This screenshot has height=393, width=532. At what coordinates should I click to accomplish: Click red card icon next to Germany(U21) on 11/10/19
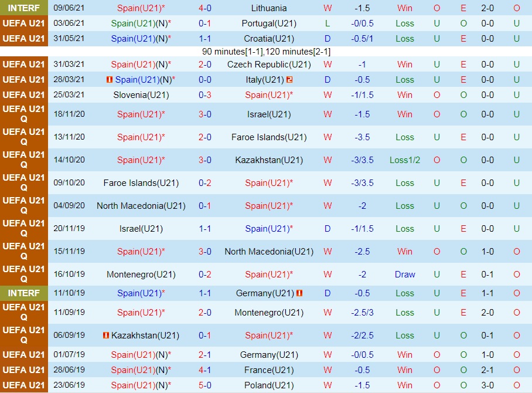pos(299,293)
